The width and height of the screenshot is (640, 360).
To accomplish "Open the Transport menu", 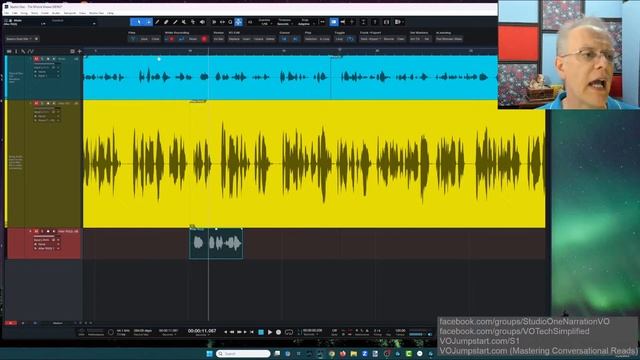I will 70,13.
